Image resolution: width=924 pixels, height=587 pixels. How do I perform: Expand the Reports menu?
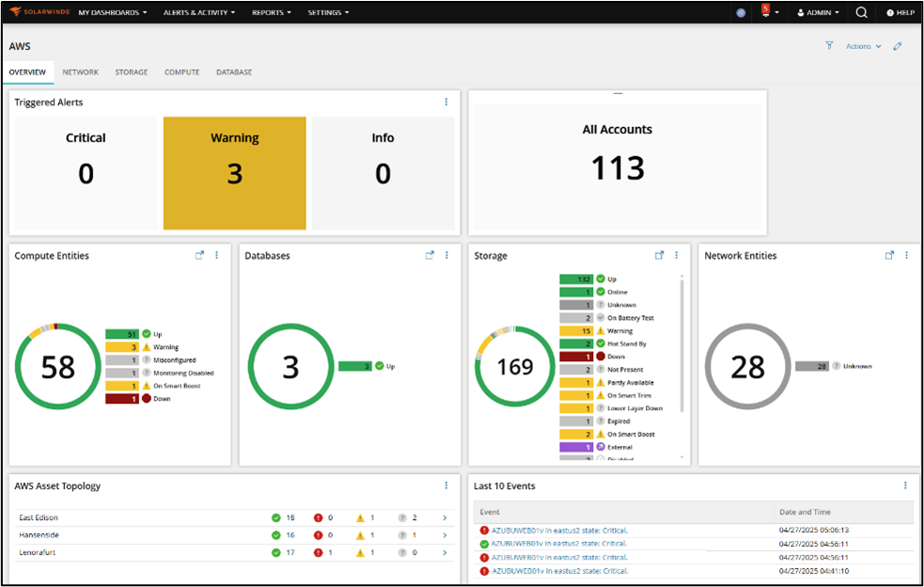pyautogui.click(x=272, y=12)
